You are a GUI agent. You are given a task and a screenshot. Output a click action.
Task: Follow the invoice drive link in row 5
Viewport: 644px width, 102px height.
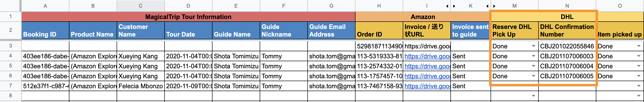pos(427,66)
